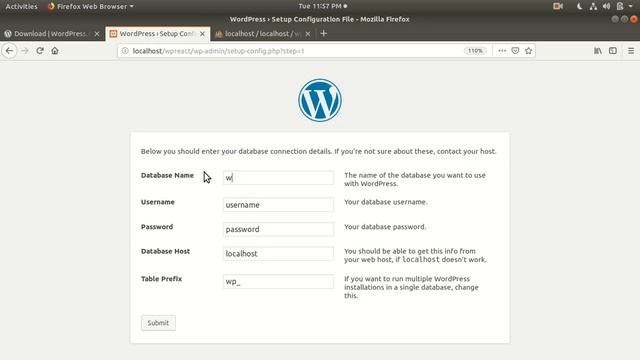Image resolution: width=640 pixels, height=360 pixels.
Task: Click 'Your database username.' help text
Action: 386,202
